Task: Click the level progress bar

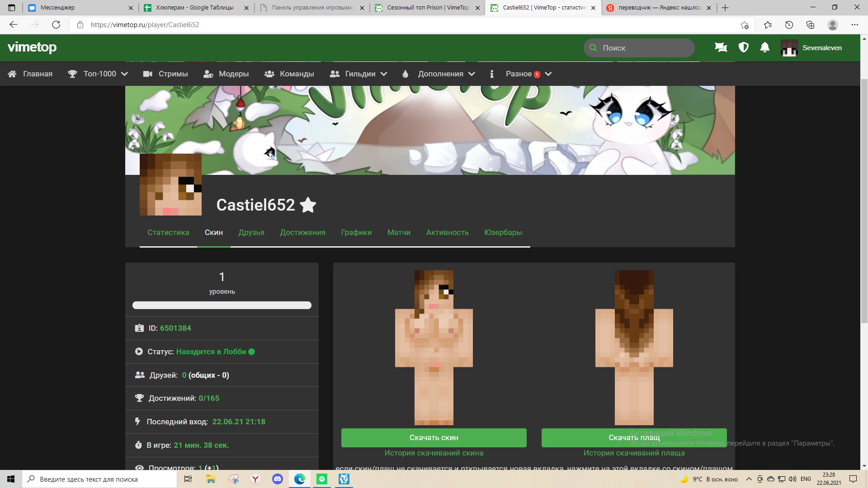Action: (222, 305)
